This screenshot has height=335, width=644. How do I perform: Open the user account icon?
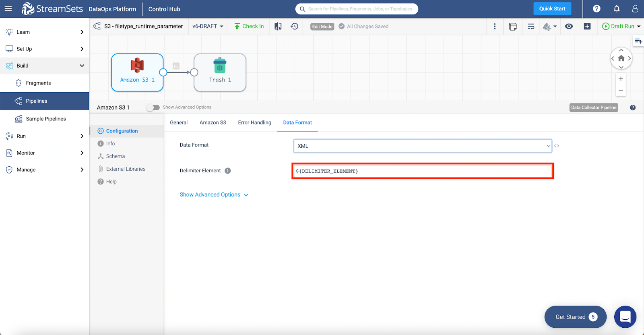coord(635,8)
